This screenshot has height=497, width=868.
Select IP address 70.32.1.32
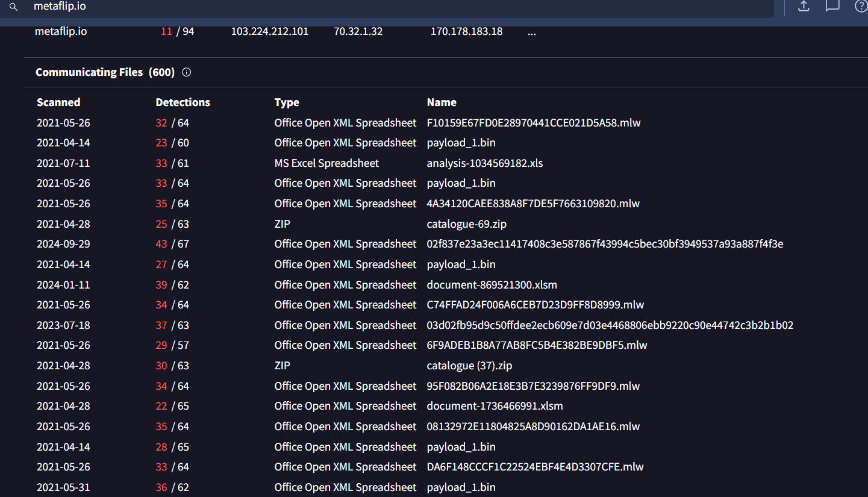click(x=358, y=31)
